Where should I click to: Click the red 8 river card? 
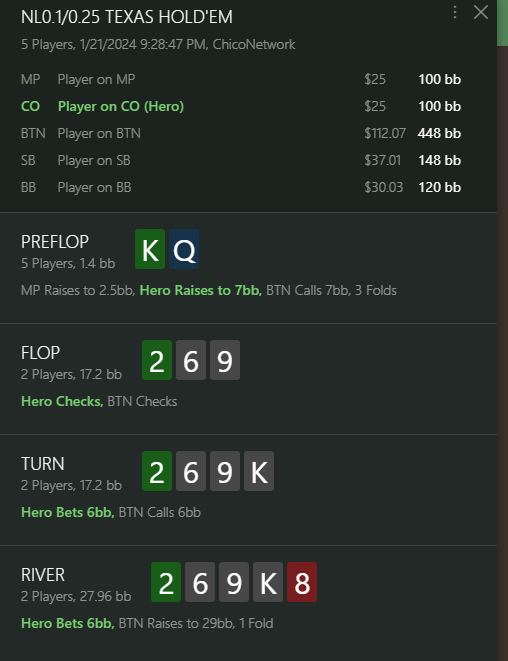click(302, 582)
